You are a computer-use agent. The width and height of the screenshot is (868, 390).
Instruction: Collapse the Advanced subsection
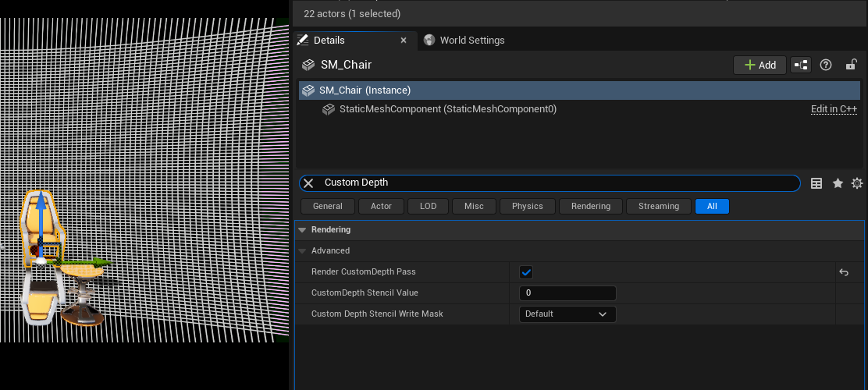pos(302,251)
